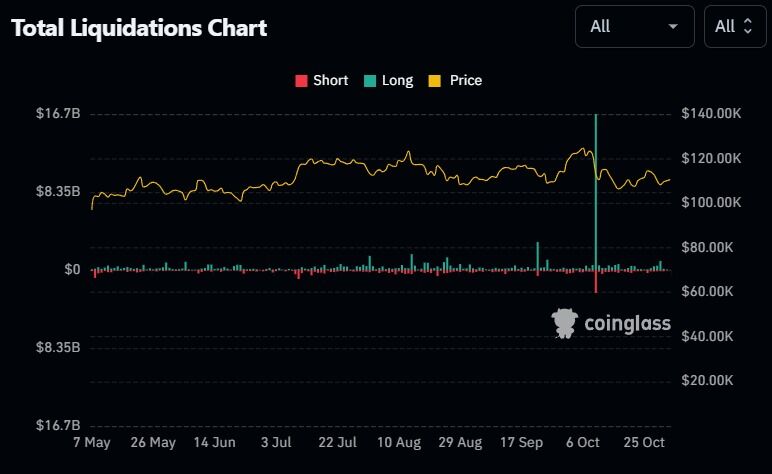Click the 6 Oct date label
This screenshot has width=772, height=474.
click(x=581, y=442)
